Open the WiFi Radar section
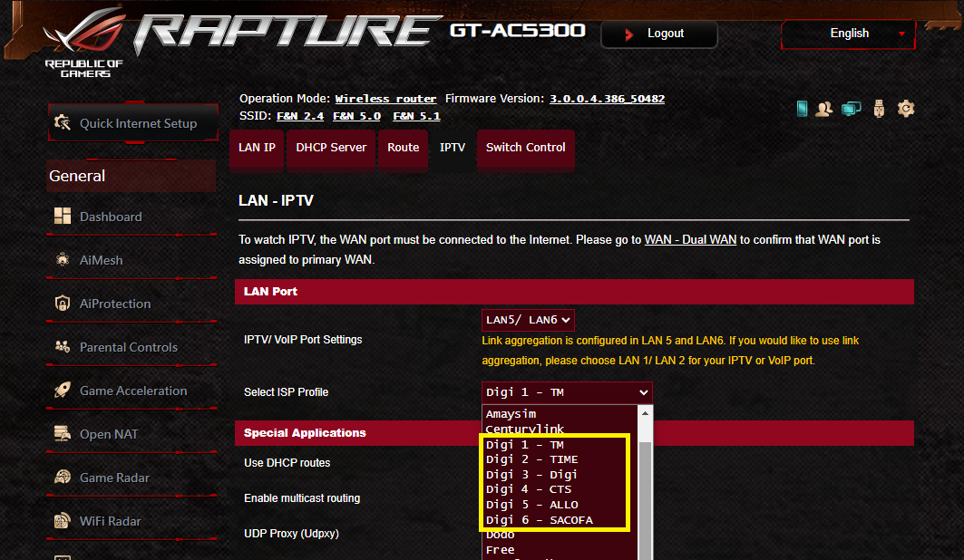 click(x=110, y=521)
